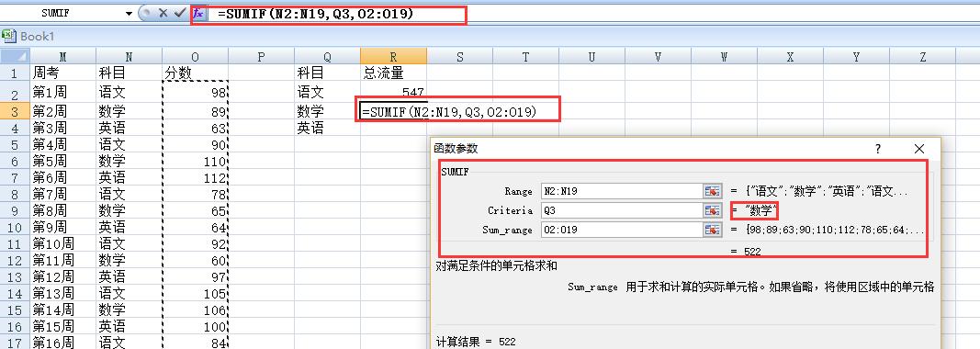Click cell containing 第13周
The image size is (980, 349).
[x=62, y=293]
